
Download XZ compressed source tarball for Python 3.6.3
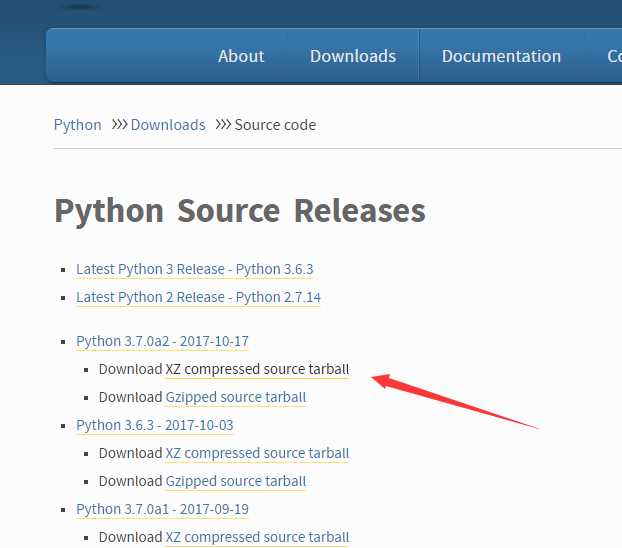click(257, 453)
